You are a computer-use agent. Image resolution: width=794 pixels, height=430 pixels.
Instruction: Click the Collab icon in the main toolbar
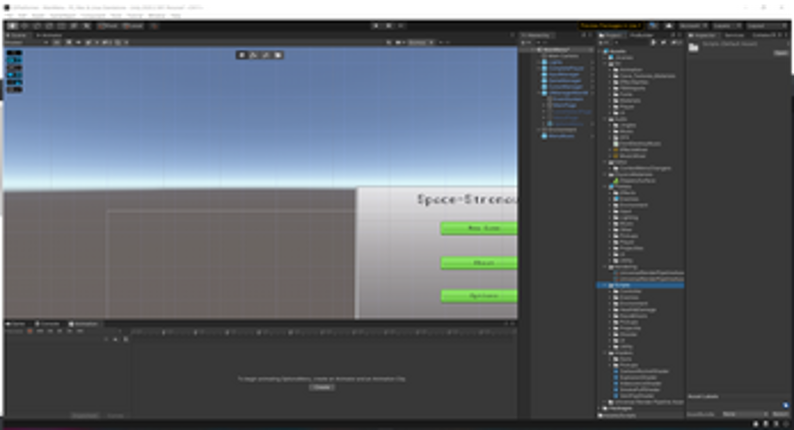(x=654, y=26)
